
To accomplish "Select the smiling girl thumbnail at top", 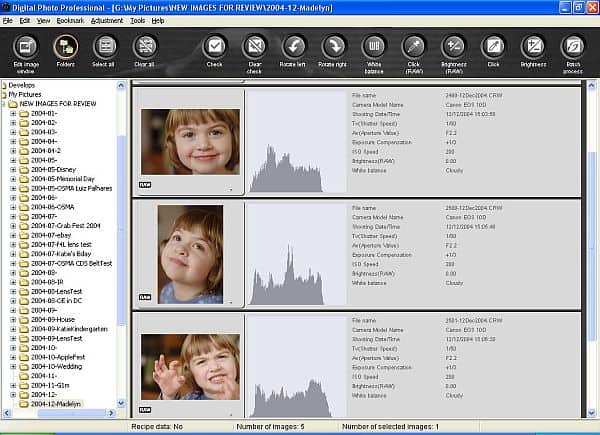I will (191, 142).
